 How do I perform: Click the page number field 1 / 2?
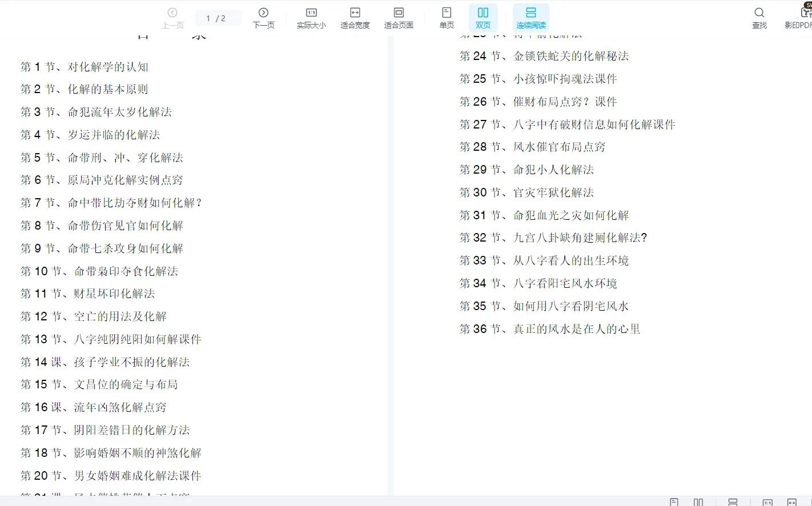point(218,18)
